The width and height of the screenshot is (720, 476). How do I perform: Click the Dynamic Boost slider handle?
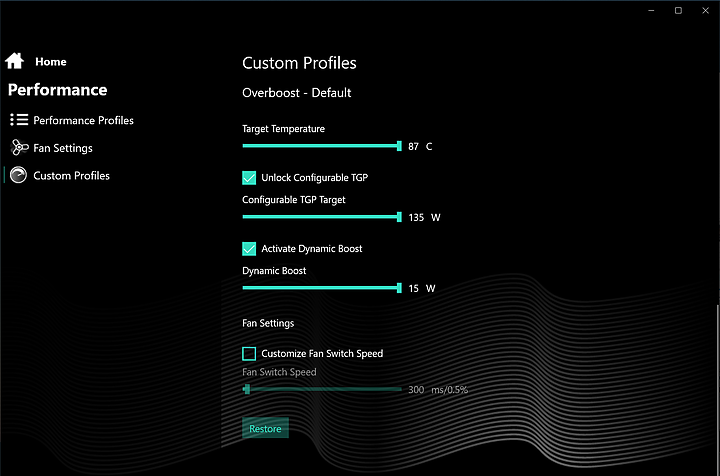point(399,288)
